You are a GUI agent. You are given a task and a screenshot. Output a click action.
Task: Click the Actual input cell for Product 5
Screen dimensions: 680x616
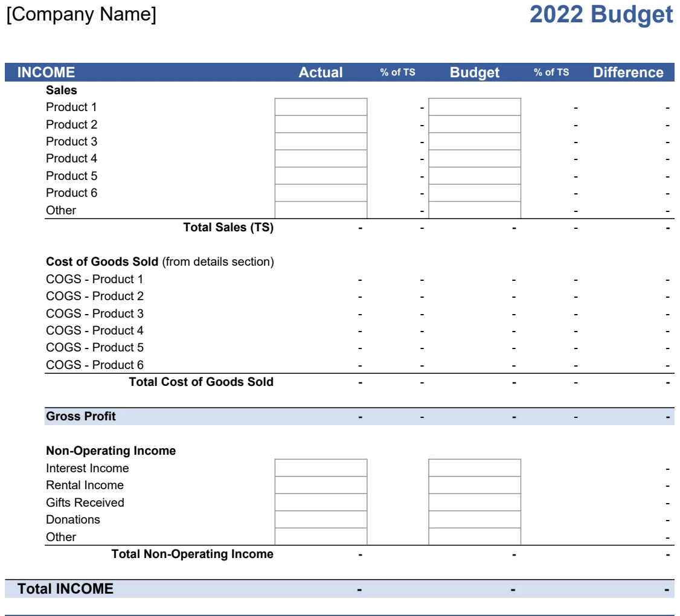[x=321, y=176]
